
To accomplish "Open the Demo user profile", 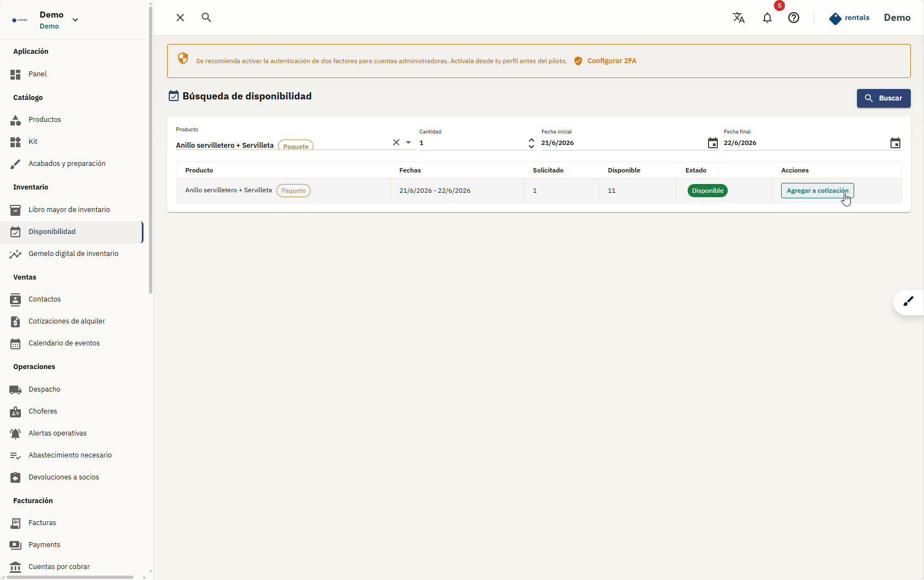I will (x=897, y=18).
